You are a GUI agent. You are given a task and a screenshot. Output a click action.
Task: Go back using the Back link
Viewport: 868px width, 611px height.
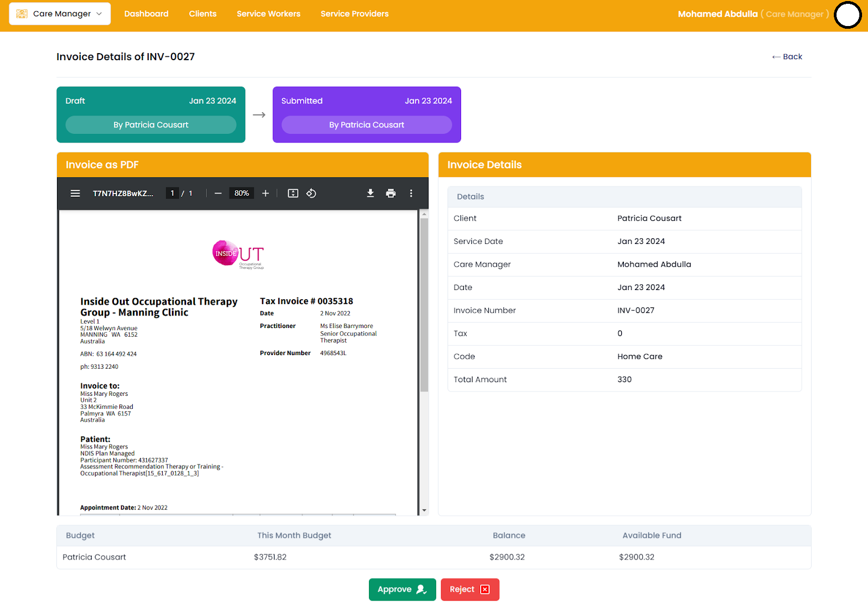coord(787,57)
